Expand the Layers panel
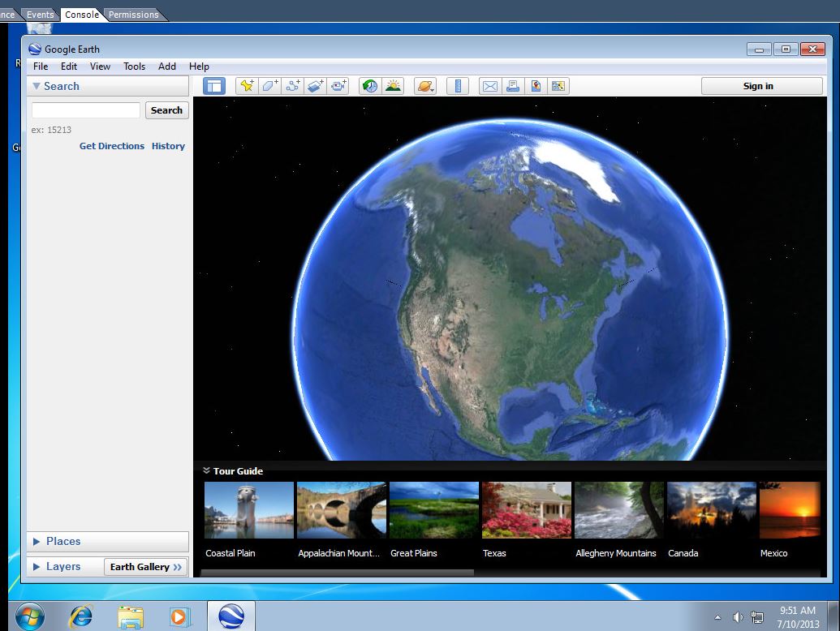This screenshot has width=840, height=631. tap(37, 567)
